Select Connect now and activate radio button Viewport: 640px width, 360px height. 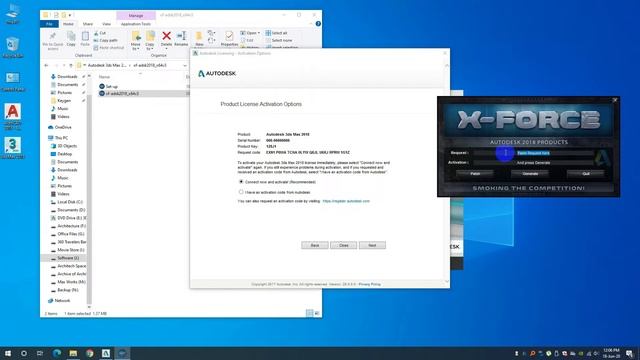241,182
